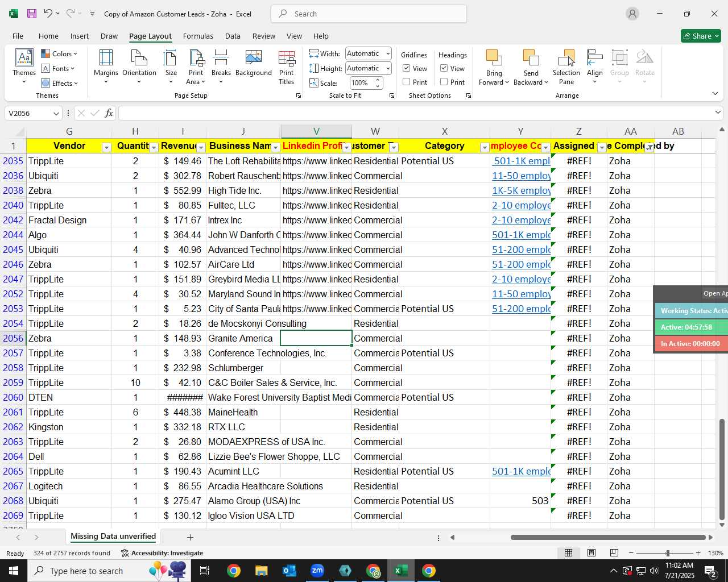Click the Save icon in title bar
The width and height of the screenshot is (728, 582).
32,14
